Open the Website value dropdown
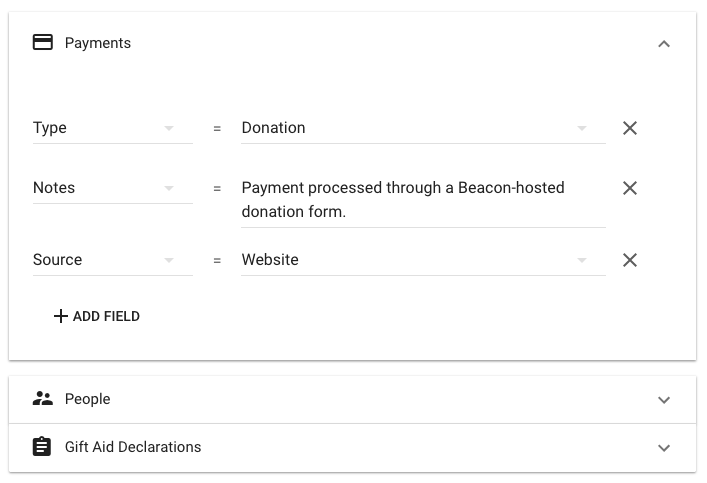This screenshot has height=483, width=707. pos(582,260)
